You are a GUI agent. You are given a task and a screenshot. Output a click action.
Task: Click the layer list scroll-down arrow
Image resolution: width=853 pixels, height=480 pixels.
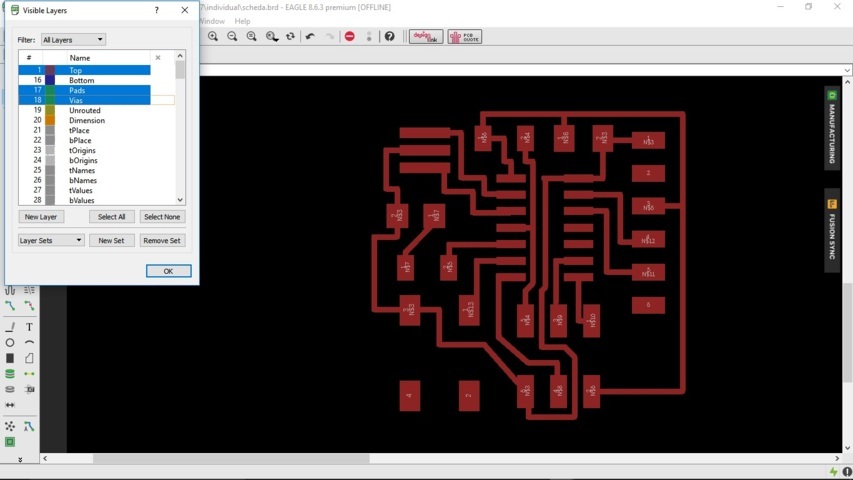pyautogui.click(x=180, y=200)
